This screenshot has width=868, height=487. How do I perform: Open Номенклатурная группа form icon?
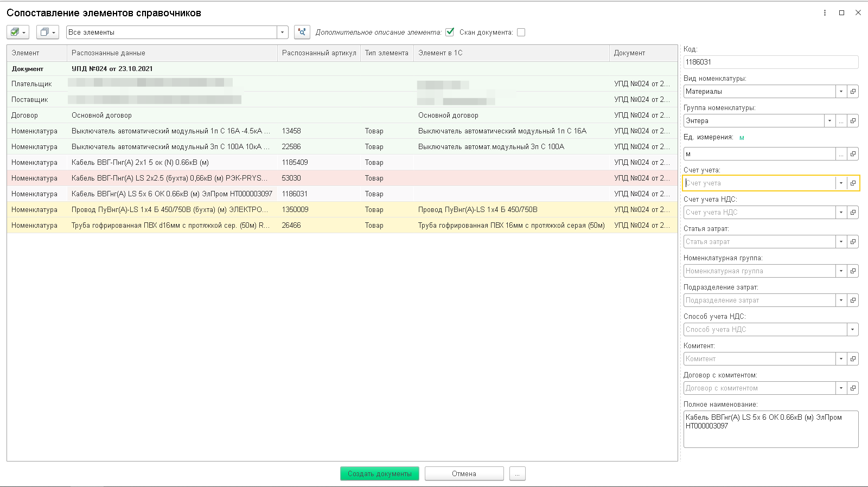pos(853,271)
